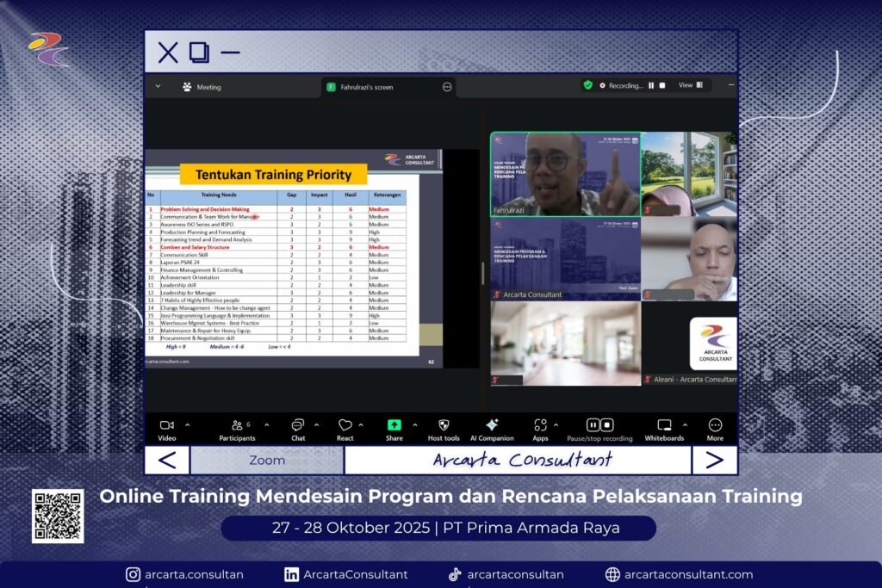Open the Chat panel icon
This screenshot has height=588, width=882.
click(x=297, y=425)
